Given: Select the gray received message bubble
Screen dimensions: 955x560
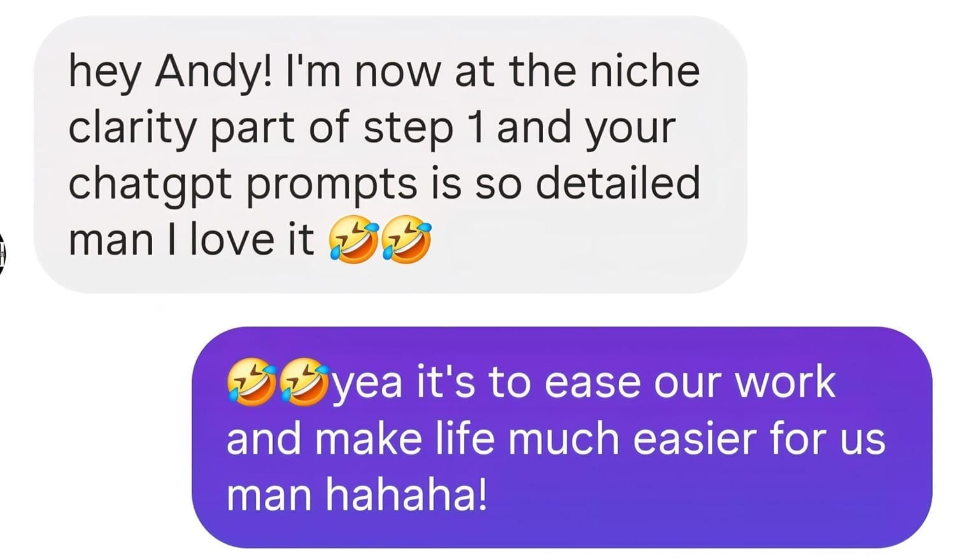Looking at the screenshot, I should point(390,154).
